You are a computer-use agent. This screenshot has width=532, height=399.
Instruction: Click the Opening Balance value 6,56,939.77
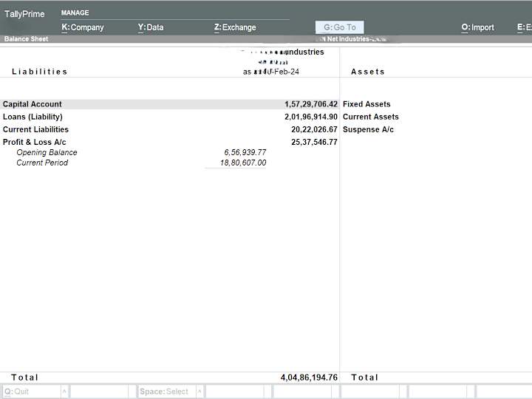[245, 152]
